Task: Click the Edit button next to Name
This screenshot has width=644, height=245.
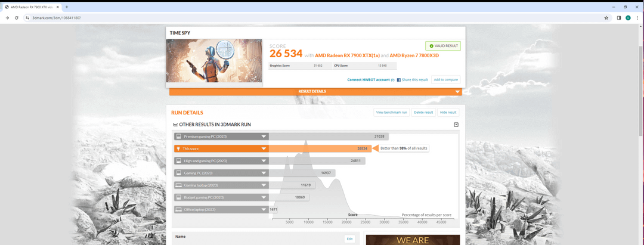Action: click(x=349, y=239)
